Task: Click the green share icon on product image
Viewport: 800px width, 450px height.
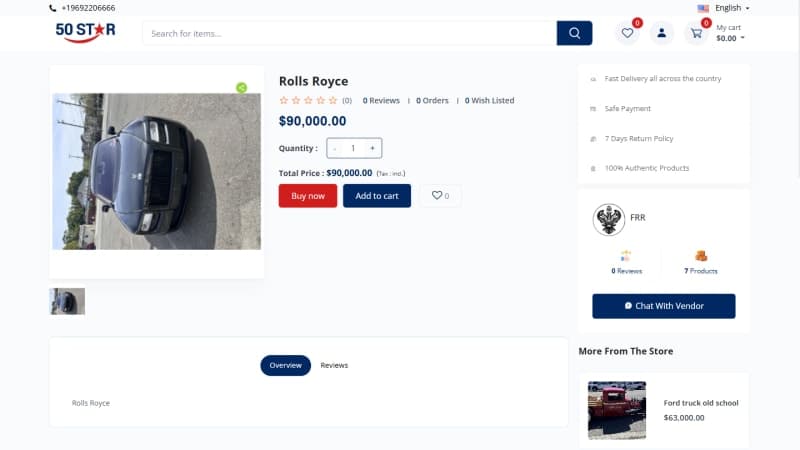Action: pyautogui.click(x=241, y=88)
